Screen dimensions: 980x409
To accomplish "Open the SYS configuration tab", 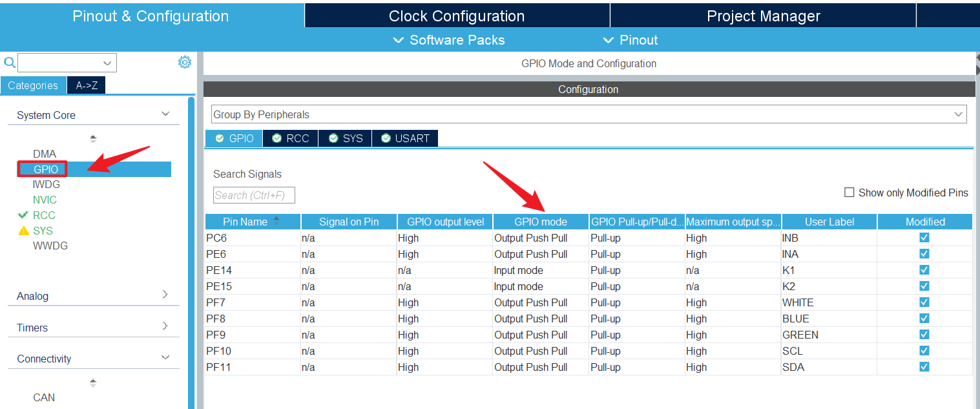I will pos(346,138).
